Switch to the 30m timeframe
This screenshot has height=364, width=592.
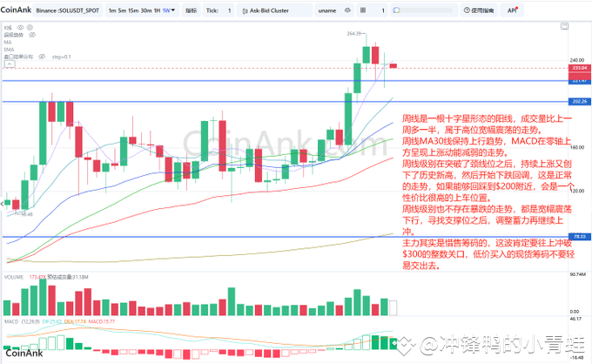coord(146,10)
